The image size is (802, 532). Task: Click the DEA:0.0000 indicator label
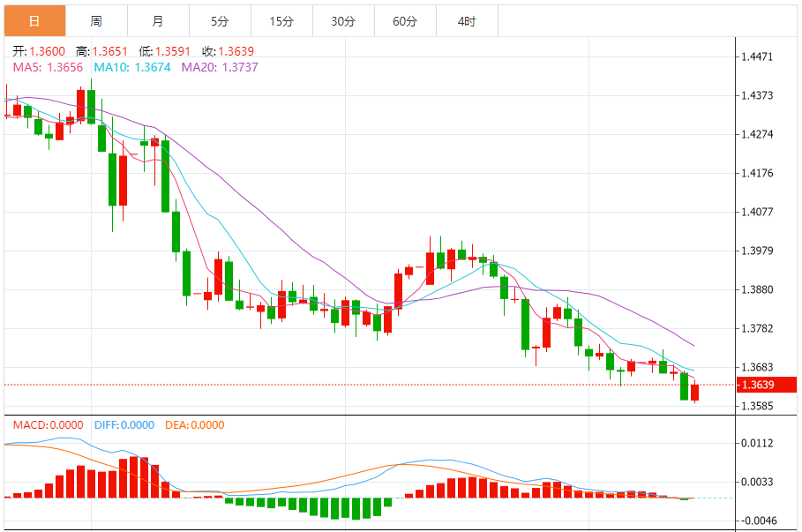tap(195, 425)
